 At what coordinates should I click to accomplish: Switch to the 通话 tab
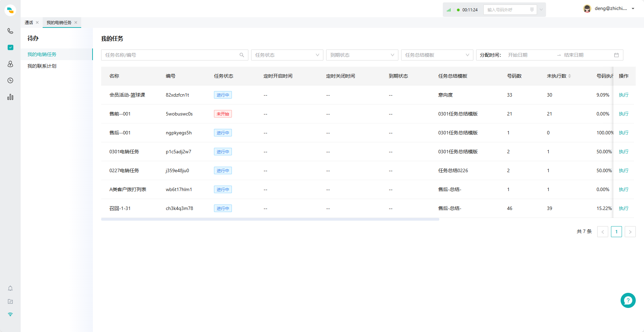[29, 22]
